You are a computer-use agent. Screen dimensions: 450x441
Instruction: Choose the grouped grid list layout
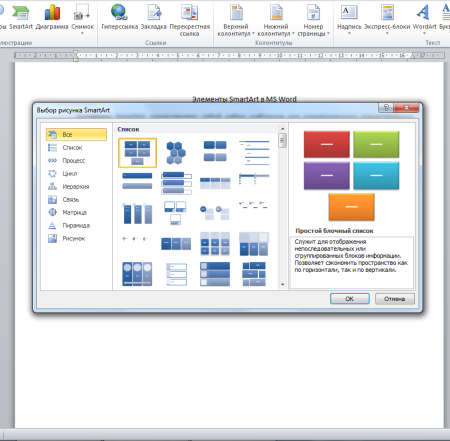click(x=215, y=244)
